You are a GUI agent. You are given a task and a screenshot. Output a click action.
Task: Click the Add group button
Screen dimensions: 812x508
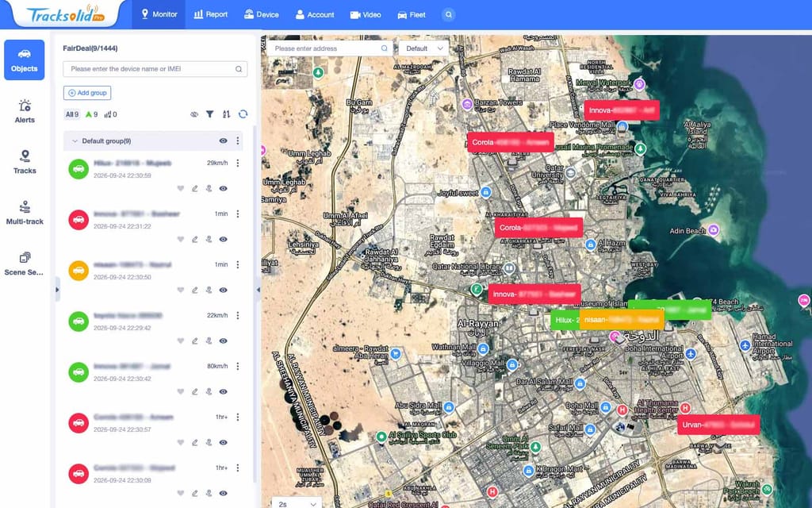pos(87,93)
